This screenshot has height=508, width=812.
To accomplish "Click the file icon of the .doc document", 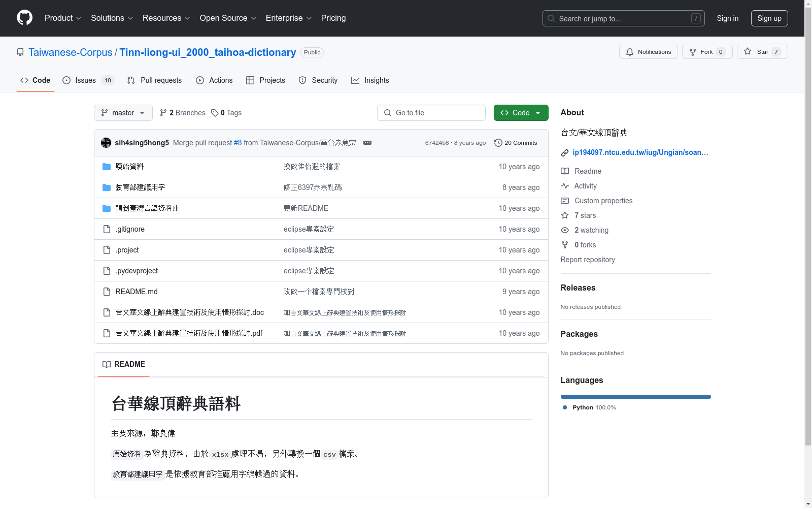I will 107,312.
